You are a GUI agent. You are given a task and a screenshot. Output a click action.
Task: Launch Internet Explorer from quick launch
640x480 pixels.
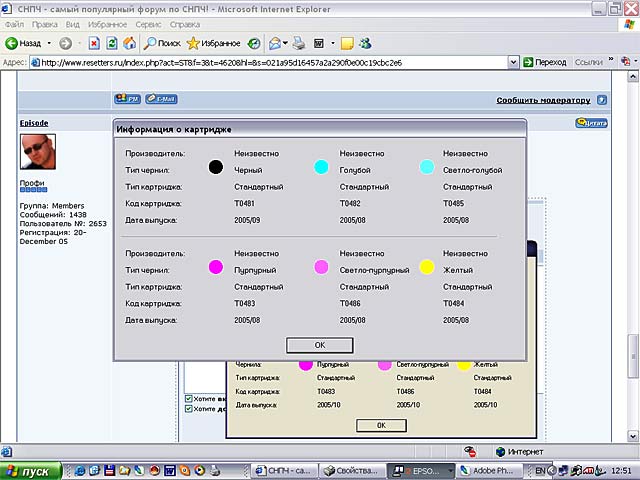point(80,471)
